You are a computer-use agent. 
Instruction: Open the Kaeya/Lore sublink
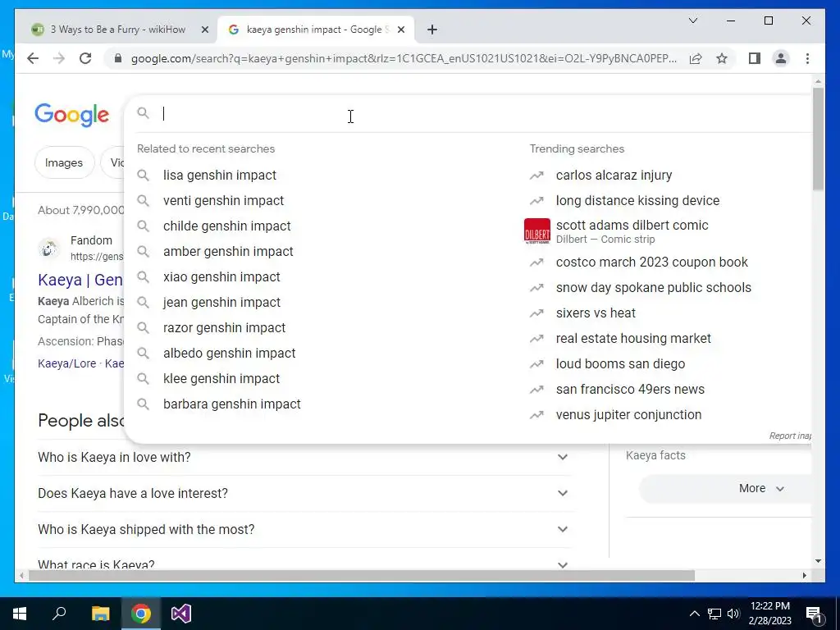click(x=67, y=363)
